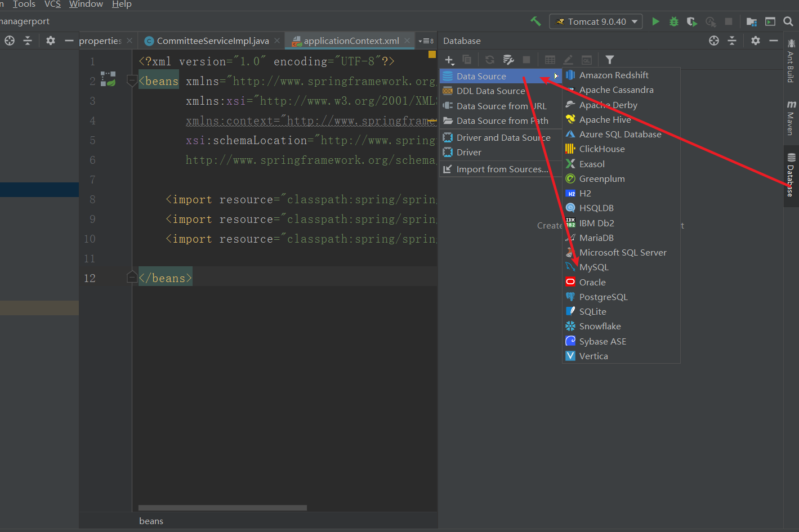
Task: Open the Ant Build side tab
Action: coord(791,61)
